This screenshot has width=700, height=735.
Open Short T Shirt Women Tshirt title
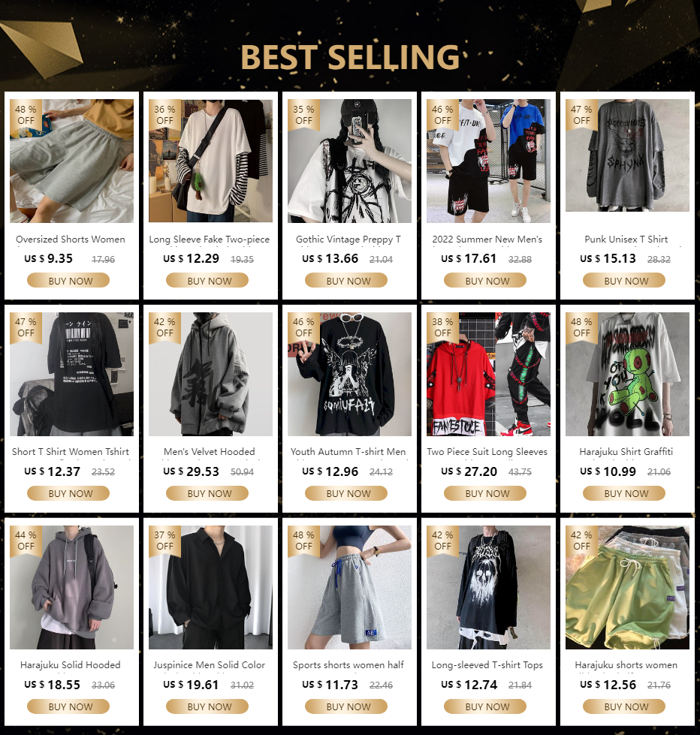[71, 452]
